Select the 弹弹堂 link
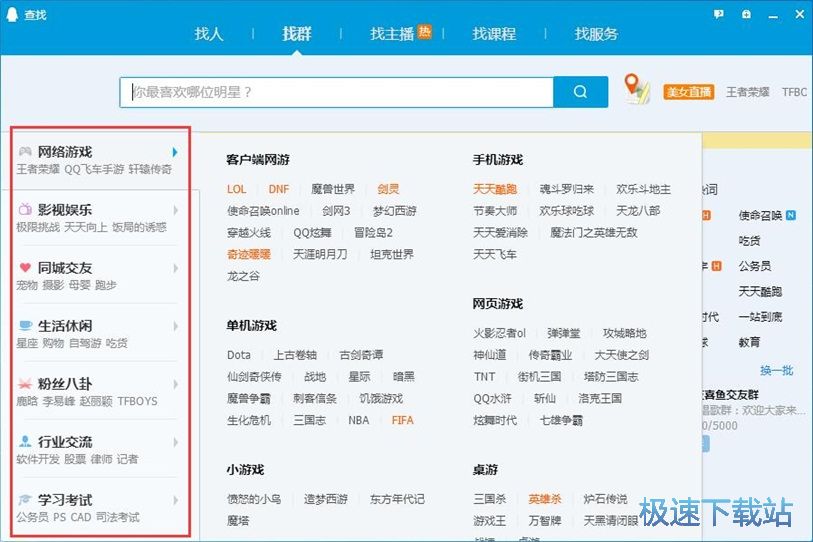The width and height of the screenshot is (813, 542). click(564, 333)
